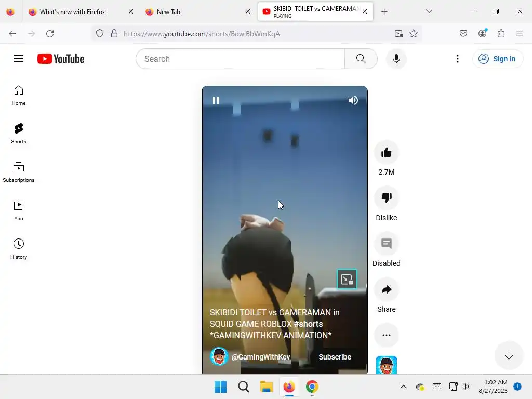This screenshot has width=532, height=399.
Task: Open the YouTube guide hamburger menu
Action: click(19, 59)
